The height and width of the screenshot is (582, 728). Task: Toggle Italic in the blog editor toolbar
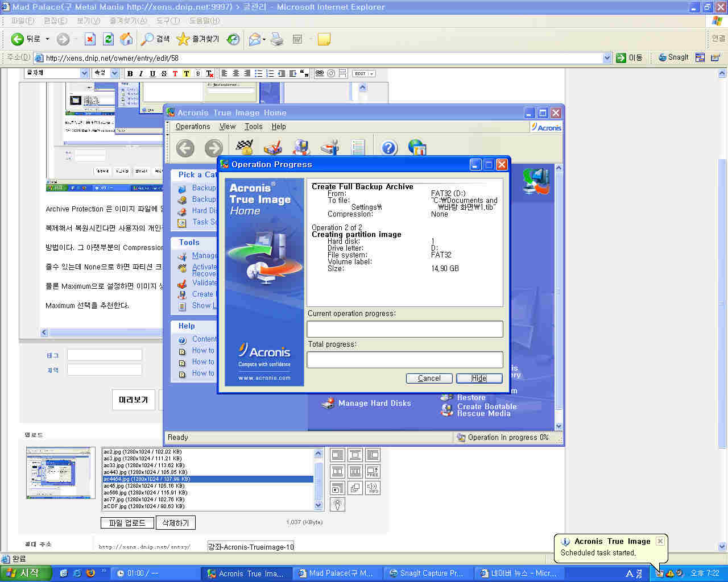click(x=141, y=73)
